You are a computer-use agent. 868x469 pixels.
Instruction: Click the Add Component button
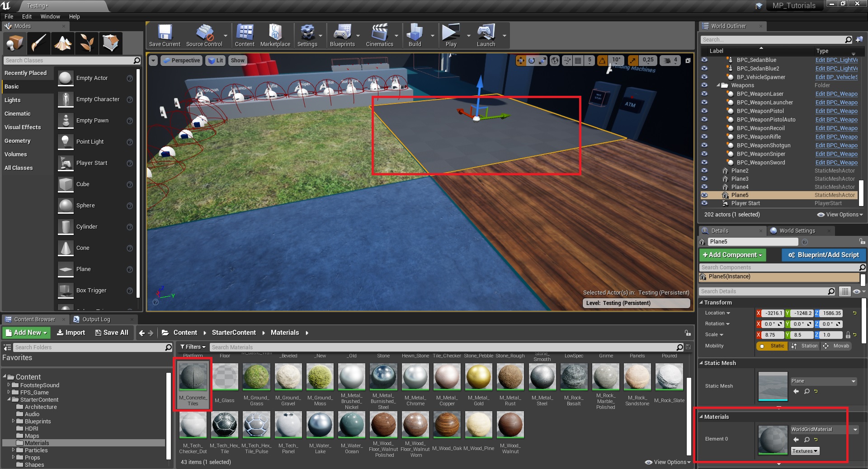tap(732, 255)
